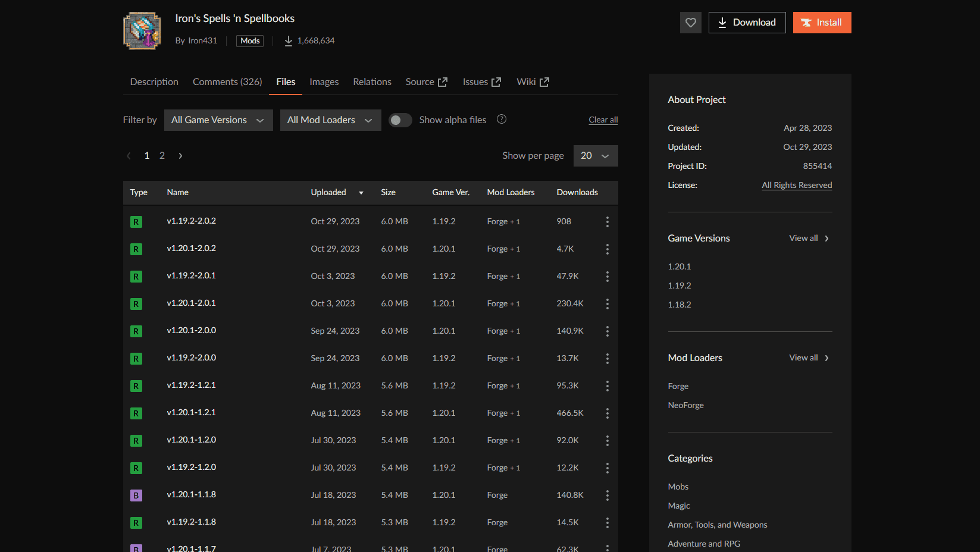Switch to the Description tab

pyautogui.click(x=154, y=82)
